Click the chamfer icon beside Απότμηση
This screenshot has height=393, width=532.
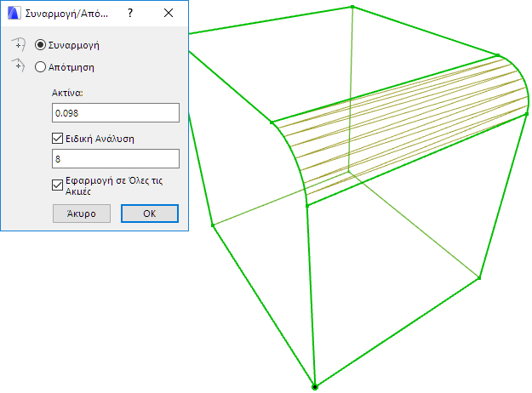click(x=19, y=65)
